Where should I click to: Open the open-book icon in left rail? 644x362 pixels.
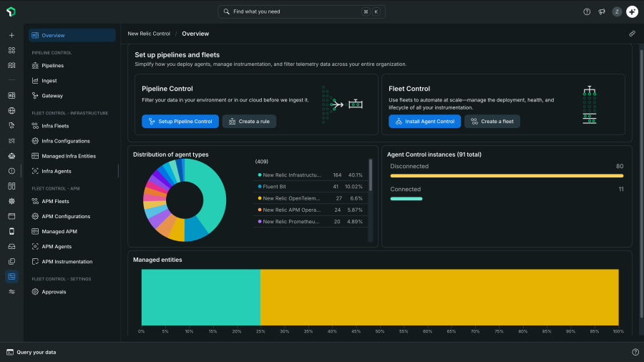coord(11,65)
